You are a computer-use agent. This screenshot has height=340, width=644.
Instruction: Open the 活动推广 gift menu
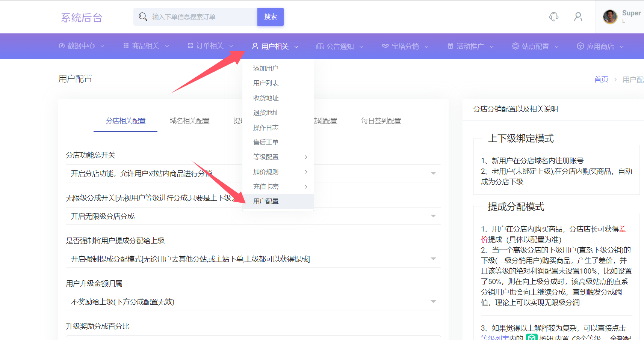470,46
